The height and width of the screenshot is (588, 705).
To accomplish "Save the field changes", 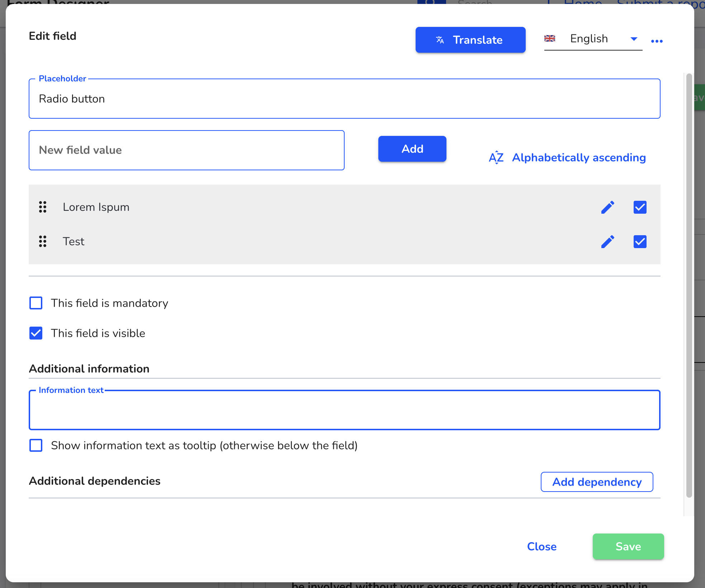I will 628,546.
